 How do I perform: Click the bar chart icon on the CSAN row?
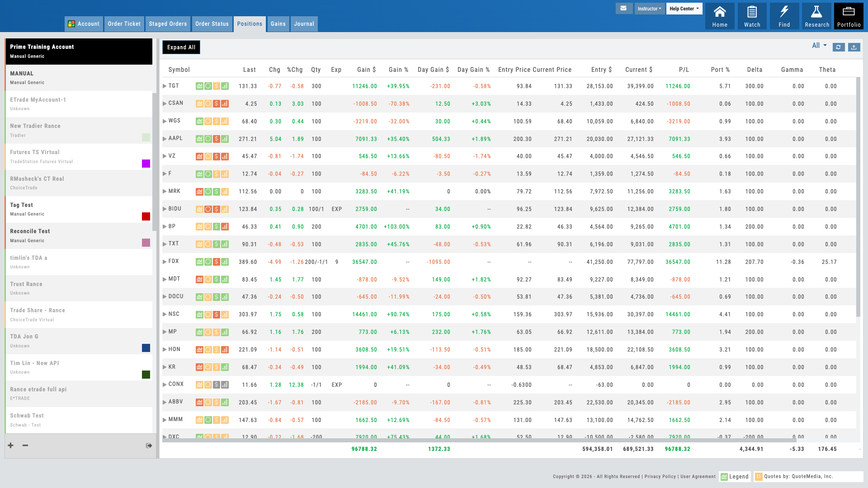[x=225, y=103]
